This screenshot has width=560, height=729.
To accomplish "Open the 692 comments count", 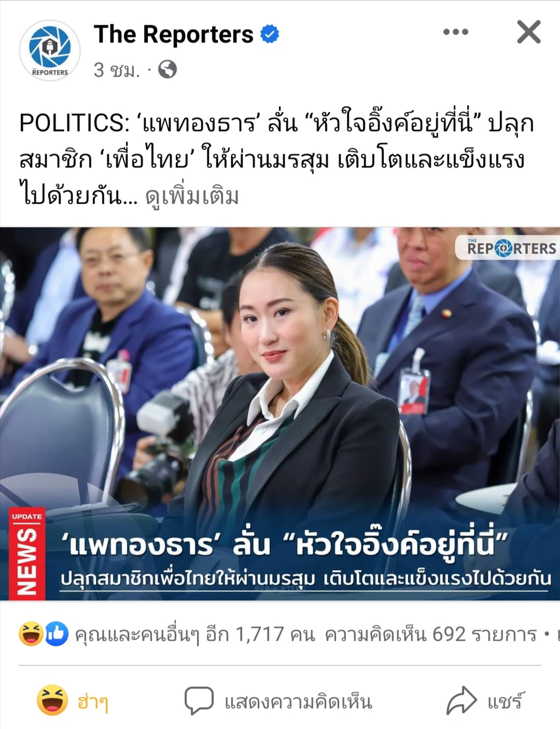I will (x=430, y=634).
